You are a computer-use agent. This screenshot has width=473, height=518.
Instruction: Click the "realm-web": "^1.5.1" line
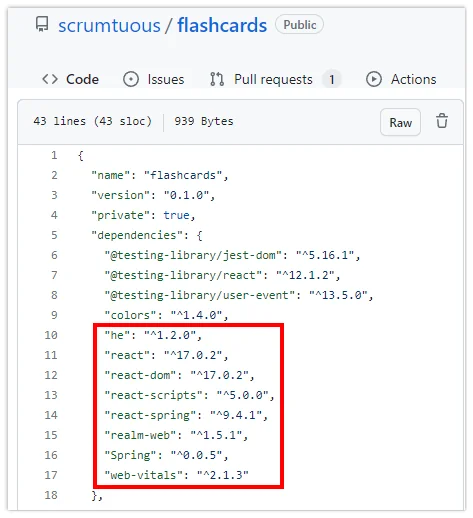(176, 435)
